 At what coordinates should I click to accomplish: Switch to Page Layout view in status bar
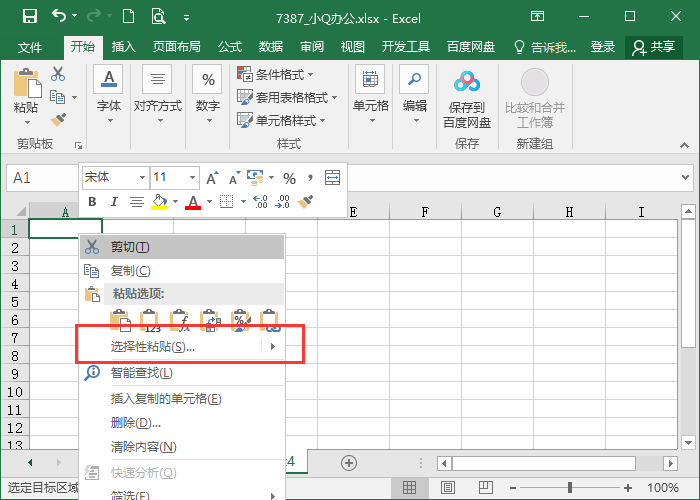[448, 488]
